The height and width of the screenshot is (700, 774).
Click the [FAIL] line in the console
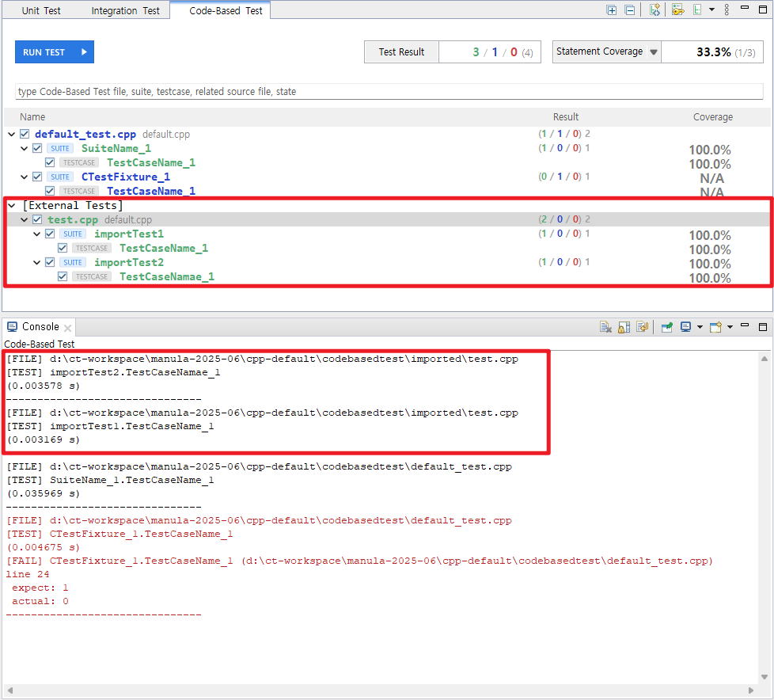[x=359, y=561]
